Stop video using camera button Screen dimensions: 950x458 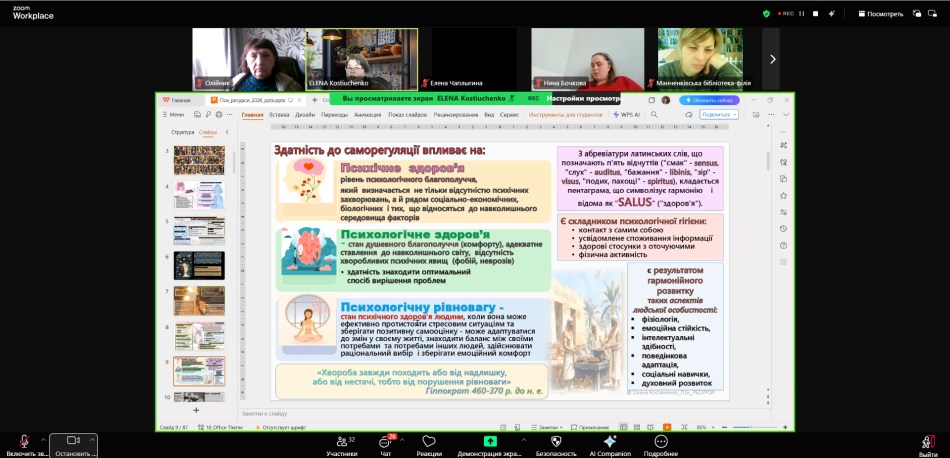(72, 440)
